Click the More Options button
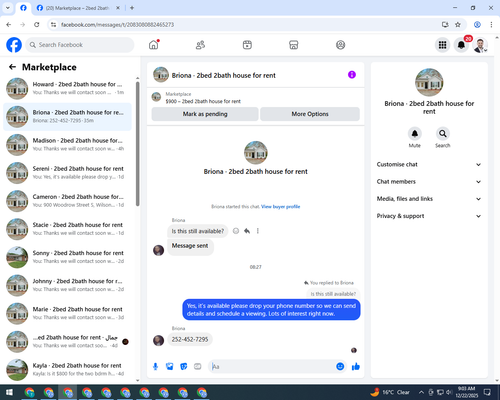 pos(310,114)
